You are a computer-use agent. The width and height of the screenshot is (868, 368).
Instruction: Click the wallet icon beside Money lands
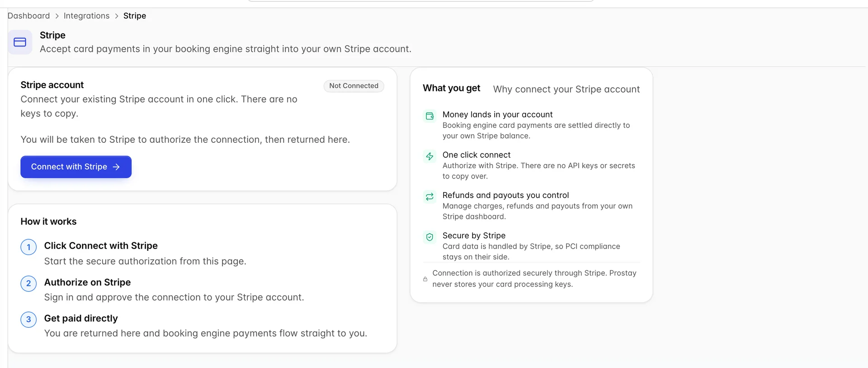(x=429, y=116)
